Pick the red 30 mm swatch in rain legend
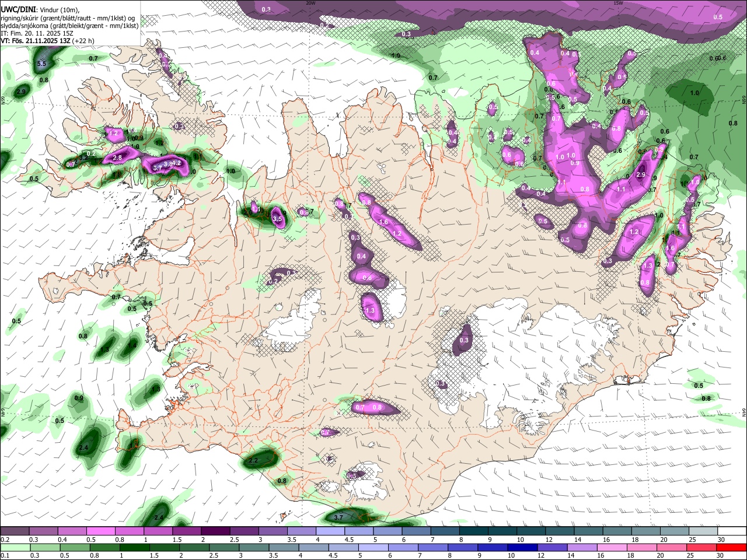 [731, 547]
